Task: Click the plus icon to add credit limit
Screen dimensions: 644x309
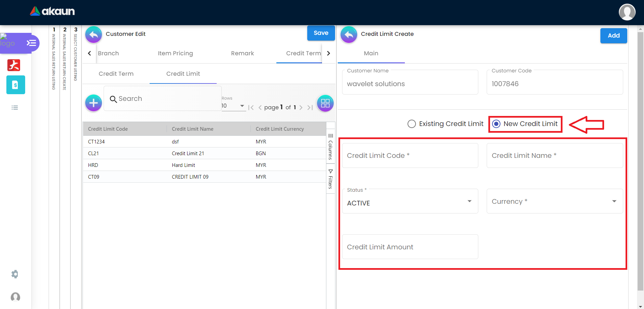Action: tap(94, 103)
